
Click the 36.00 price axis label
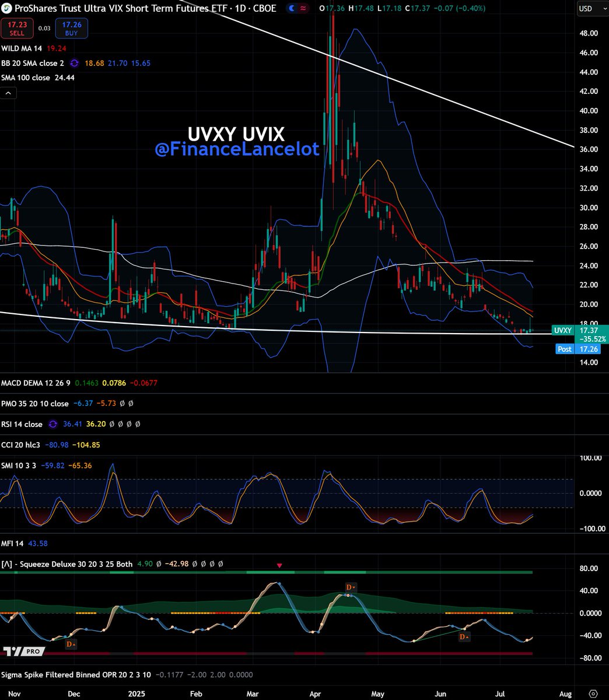589,149
